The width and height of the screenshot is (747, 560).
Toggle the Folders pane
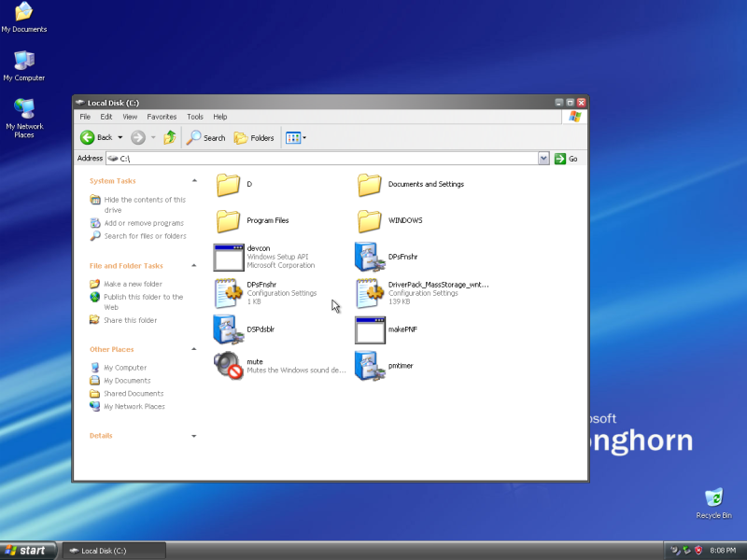coord(253,137)
